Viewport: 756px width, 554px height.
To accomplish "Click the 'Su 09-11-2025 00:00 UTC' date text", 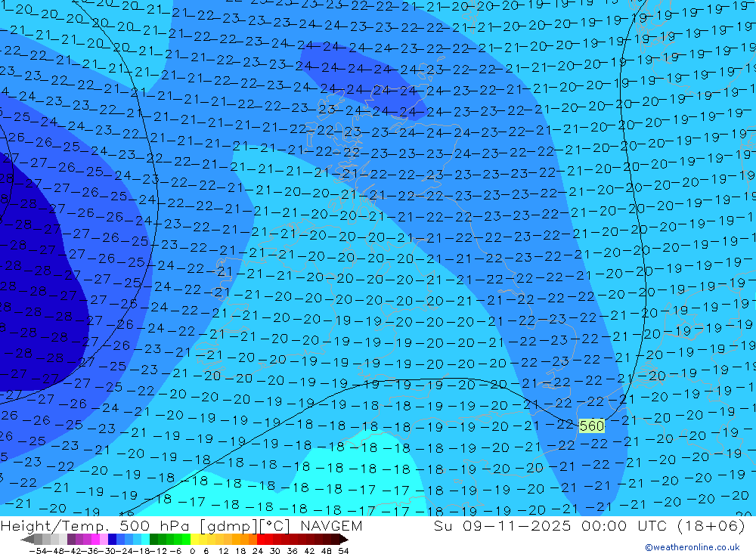I will click(x=552, y=525).
